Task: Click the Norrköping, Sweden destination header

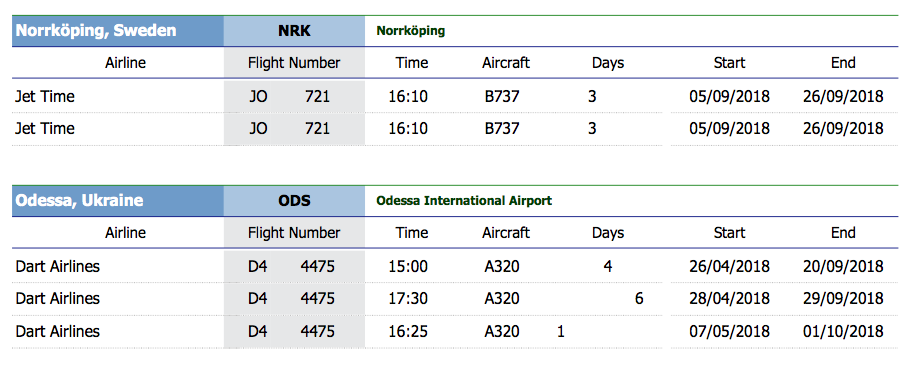Action: point(117,31)
